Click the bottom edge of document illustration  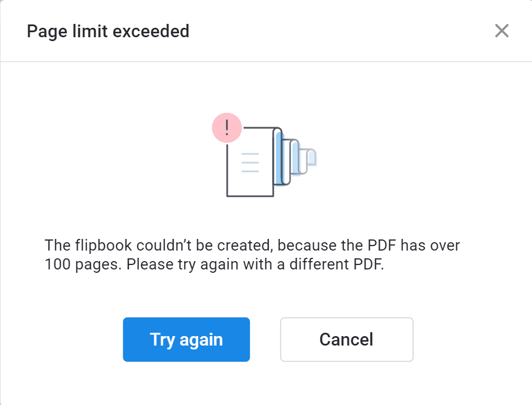tap(250, 196)
